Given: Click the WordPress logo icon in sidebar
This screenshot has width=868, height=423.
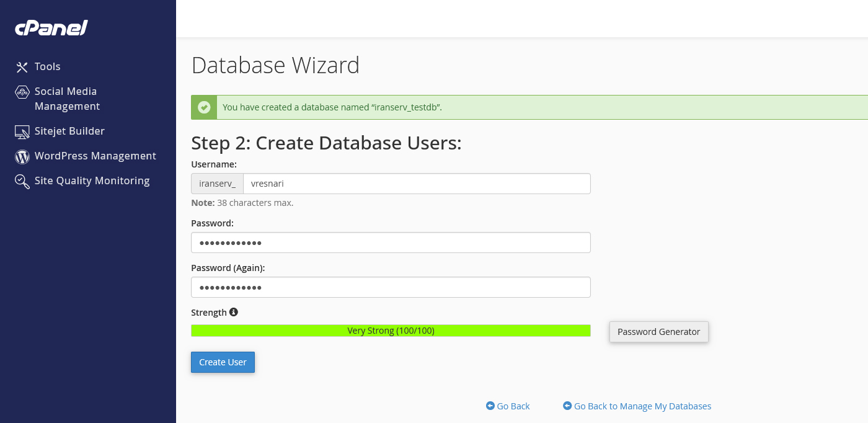Looking at the screenshot, I should pyautogui.click(x=22, y=156).
